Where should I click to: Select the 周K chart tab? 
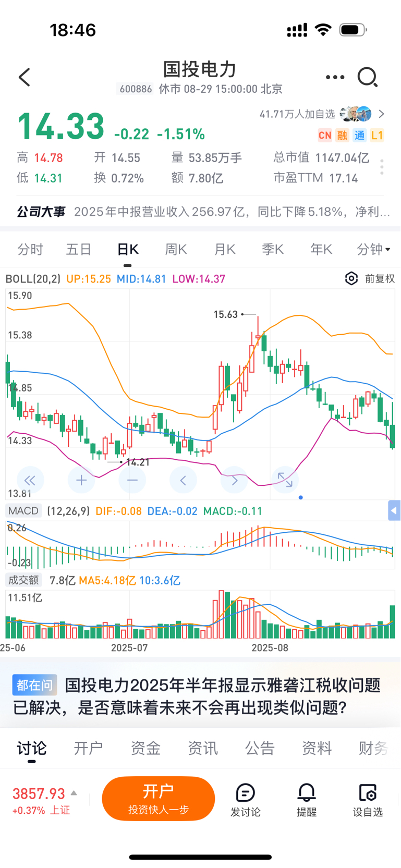pos(176,249)
